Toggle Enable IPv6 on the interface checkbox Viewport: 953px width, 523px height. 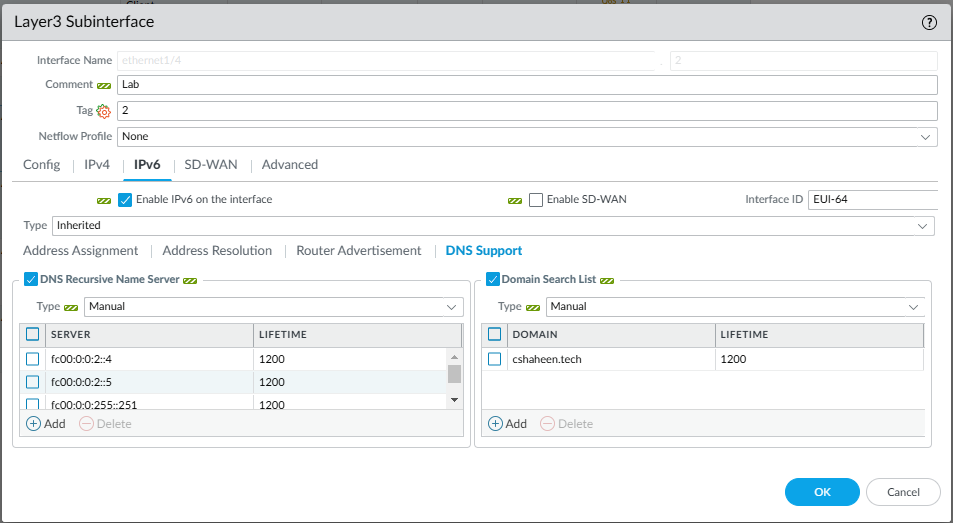pos(125,200)
